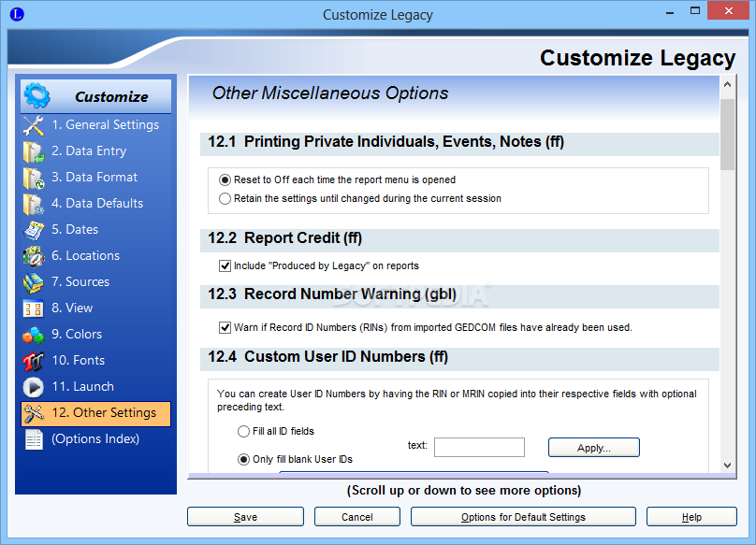Open the (Options Index) entry
The image size is (756, 545).
tap(95, 438)
